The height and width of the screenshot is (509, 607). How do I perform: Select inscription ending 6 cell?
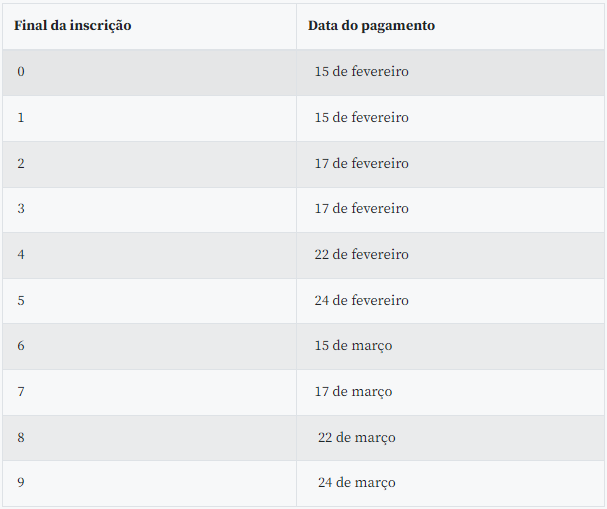[149, 346]
